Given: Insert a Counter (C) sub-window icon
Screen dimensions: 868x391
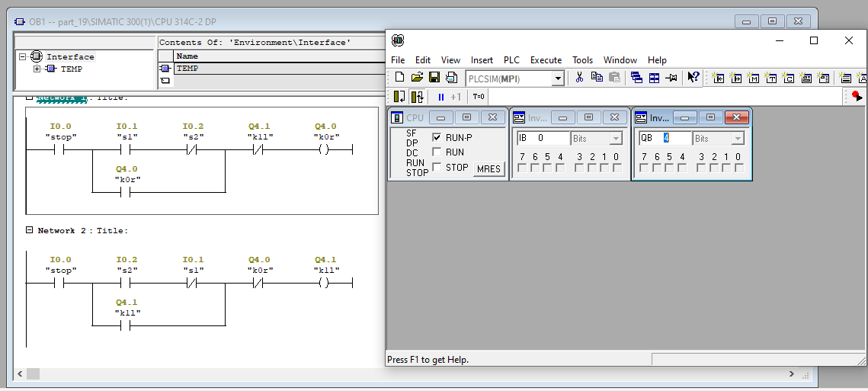Looking at the screenshot, I should pos(788,78).
